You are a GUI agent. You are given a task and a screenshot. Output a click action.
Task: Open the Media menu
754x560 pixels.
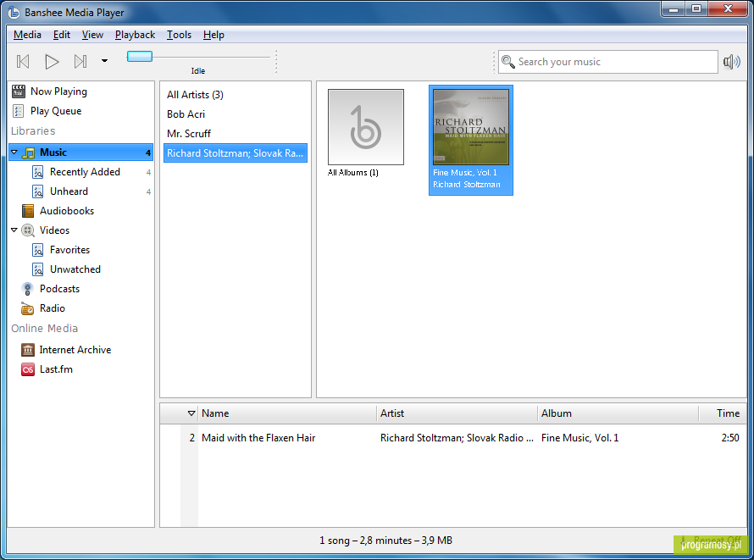(27, 35)
